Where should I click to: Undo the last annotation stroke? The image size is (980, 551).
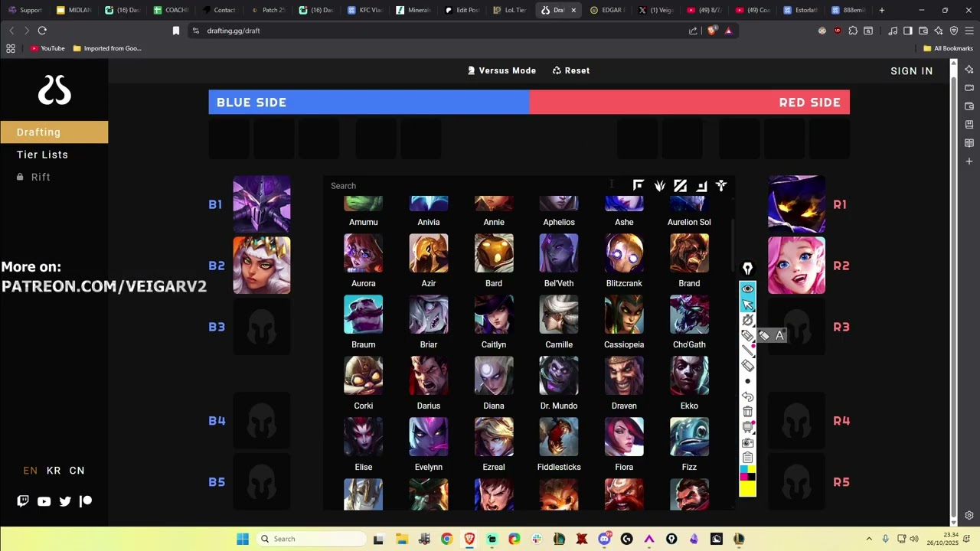[748, 396]
